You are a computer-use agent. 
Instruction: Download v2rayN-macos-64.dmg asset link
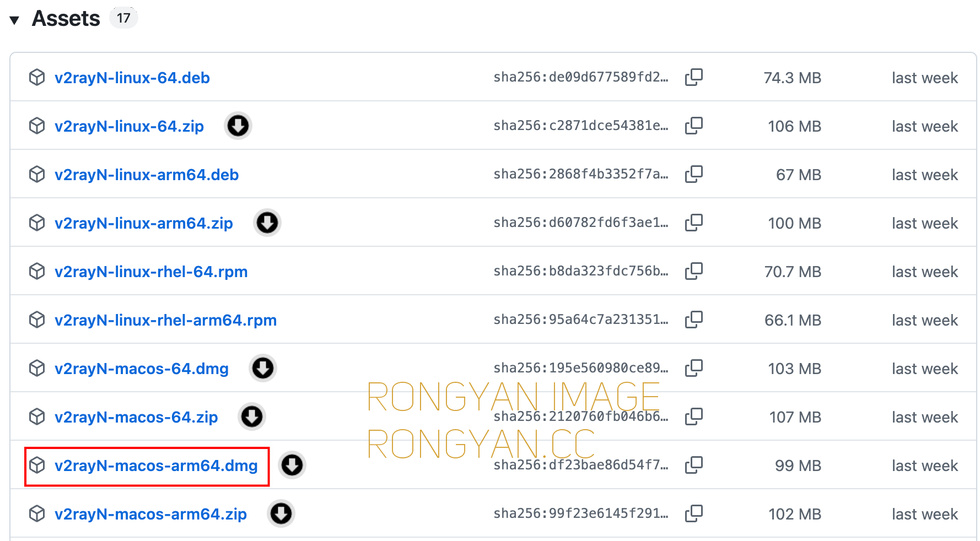click(142, 369)
